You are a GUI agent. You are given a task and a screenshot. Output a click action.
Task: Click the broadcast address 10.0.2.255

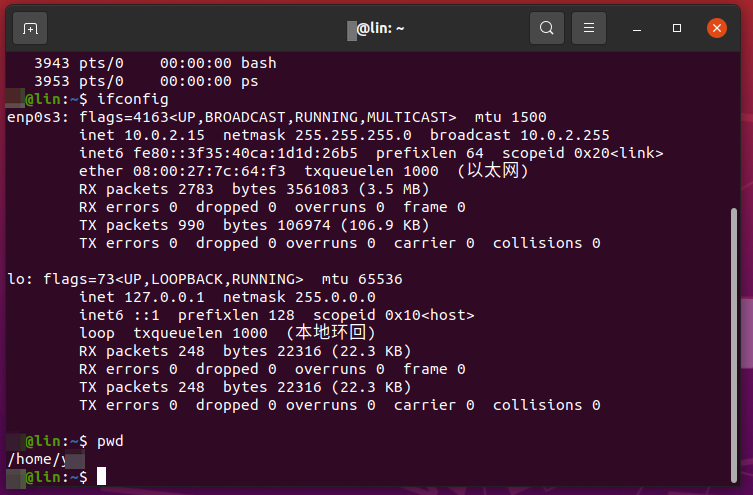(x=565, y=135)
